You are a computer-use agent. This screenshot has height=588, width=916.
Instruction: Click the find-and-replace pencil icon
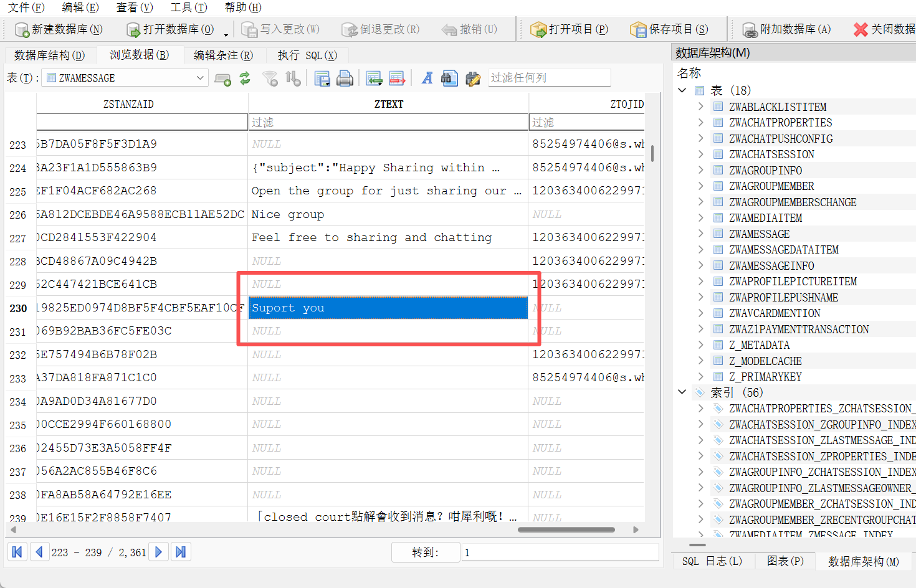[x=473, y=78]
